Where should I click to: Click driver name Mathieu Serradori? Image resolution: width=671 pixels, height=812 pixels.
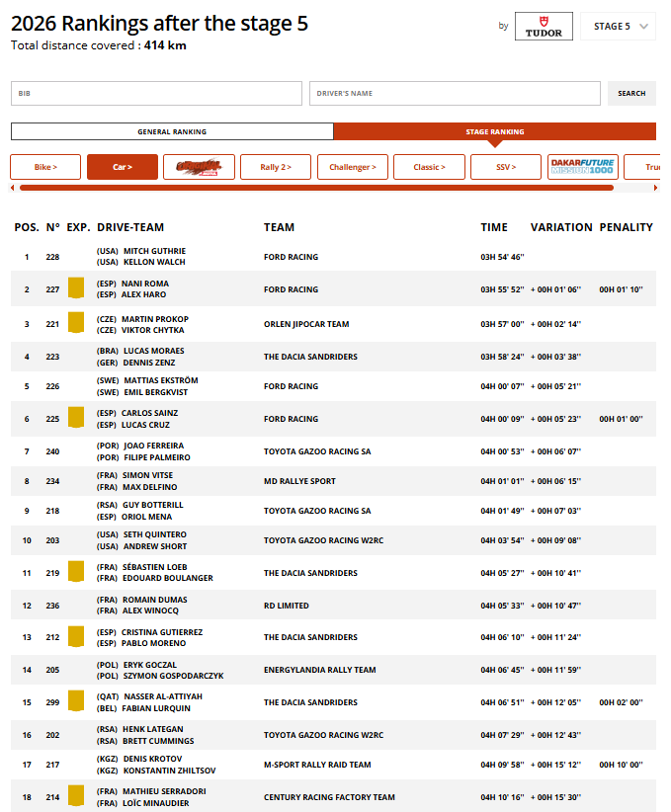tap(164, 791)
